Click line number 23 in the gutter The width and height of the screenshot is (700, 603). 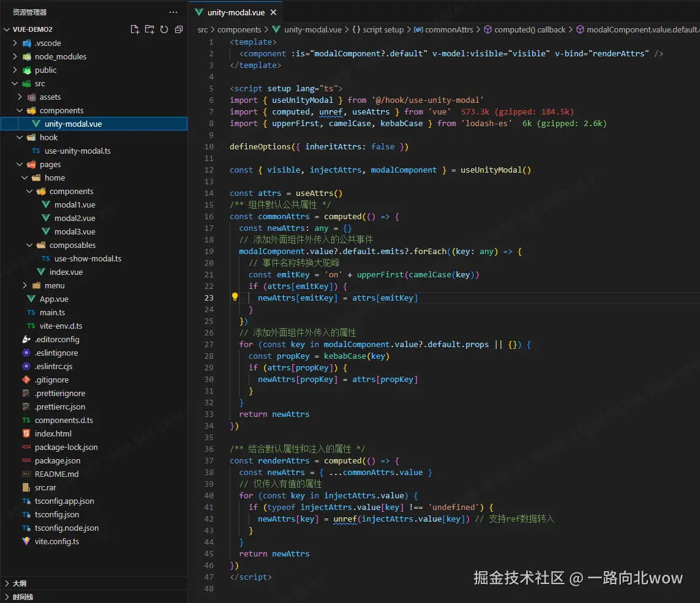(x=209, y=298)
